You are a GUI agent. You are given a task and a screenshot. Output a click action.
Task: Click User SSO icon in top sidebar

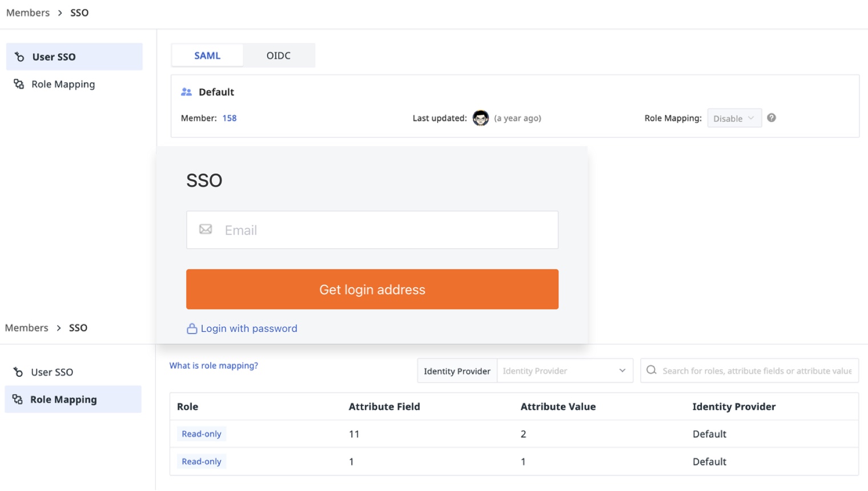19,57
